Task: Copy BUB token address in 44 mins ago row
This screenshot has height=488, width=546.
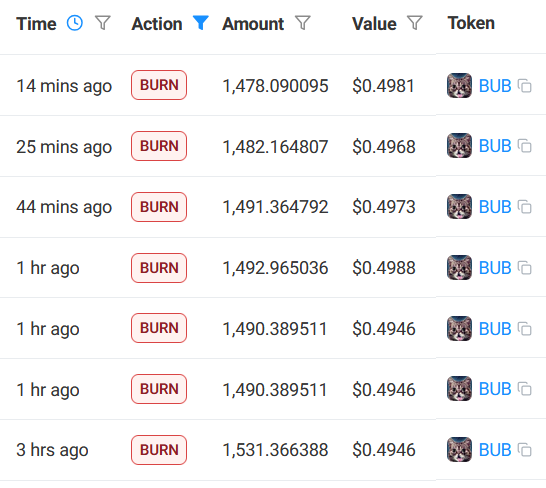Action: click(524, 207)
